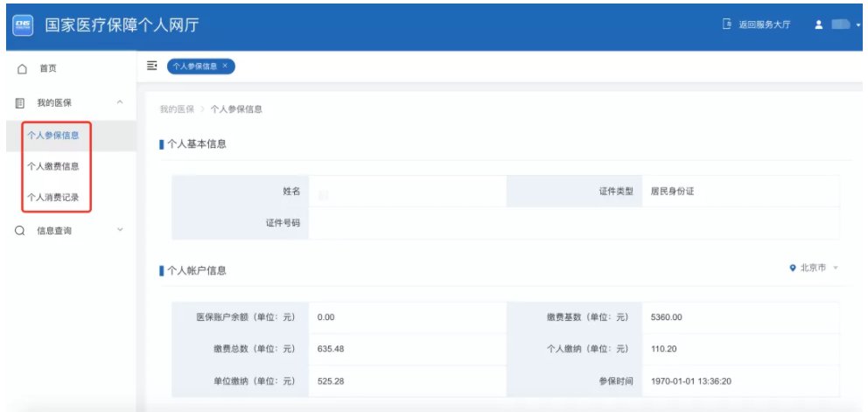The image size is (868, 412).
Task: Select 个人缴费信息 in the sidebar
Action: (x=53, y=166)
